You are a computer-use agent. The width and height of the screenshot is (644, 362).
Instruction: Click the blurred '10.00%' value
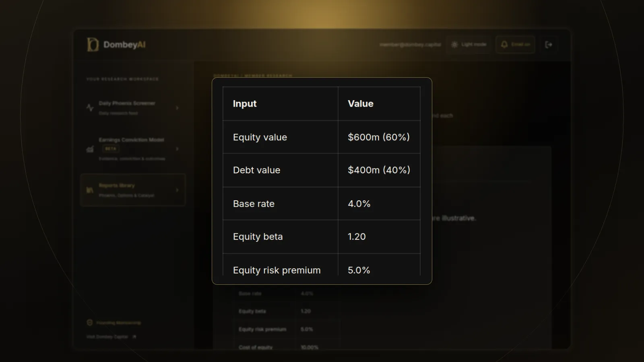tap(310, 347)
